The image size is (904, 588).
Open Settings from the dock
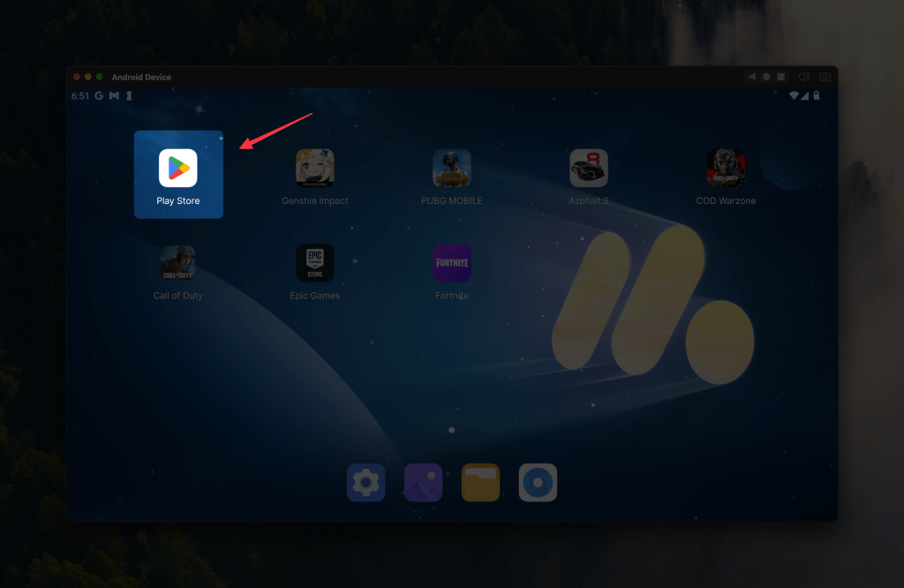coord(365,483)
